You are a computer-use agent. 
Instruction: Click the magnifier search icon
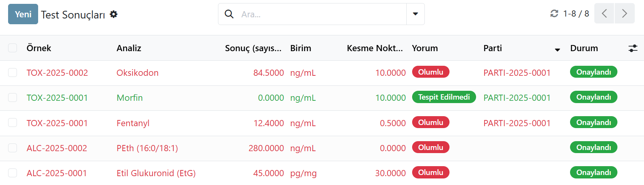(229, 14)
